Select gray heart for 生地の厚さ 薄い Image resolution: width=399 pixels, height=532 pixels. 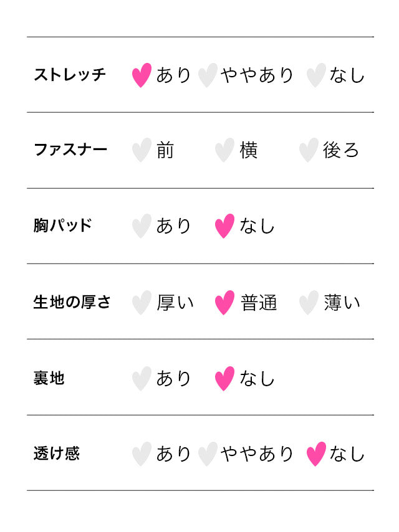[x=308, y=303]
